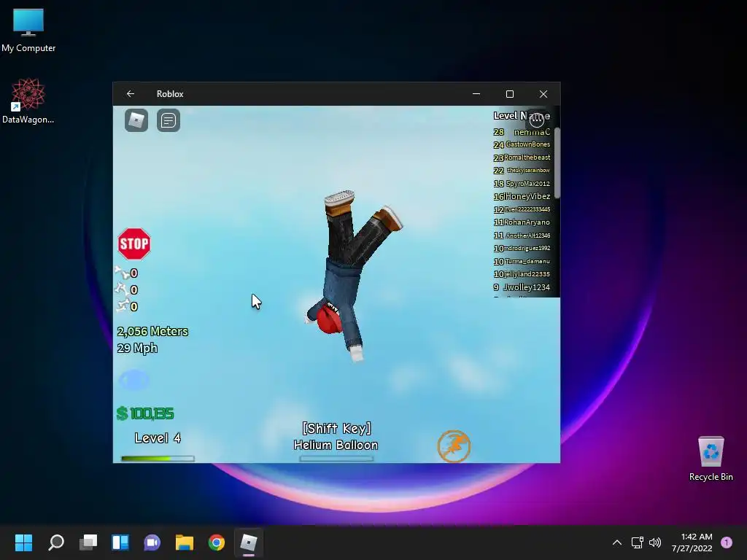Open the Widgets panel from the taskbar
The image size is (747, 560).
(120, 542)
